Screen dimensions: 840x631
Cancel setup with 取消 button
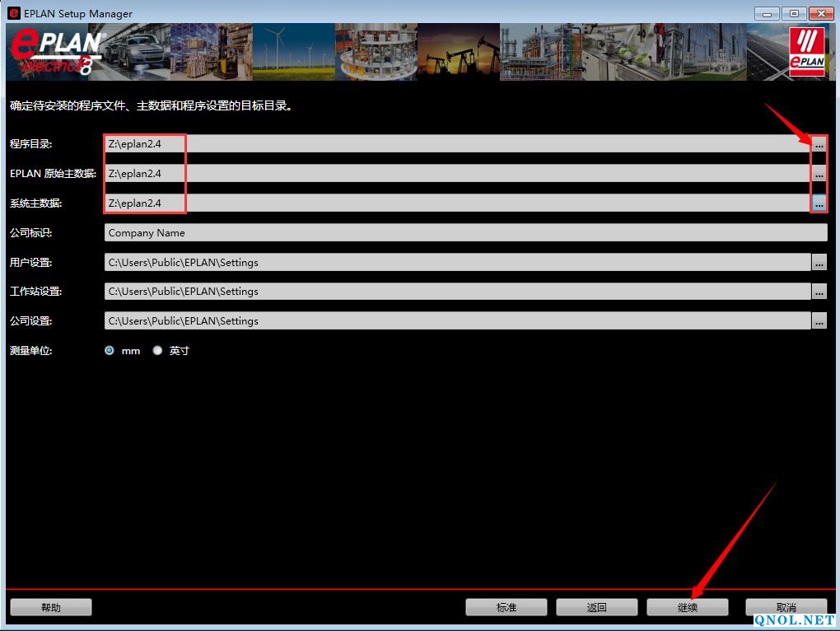click(786, 607)
